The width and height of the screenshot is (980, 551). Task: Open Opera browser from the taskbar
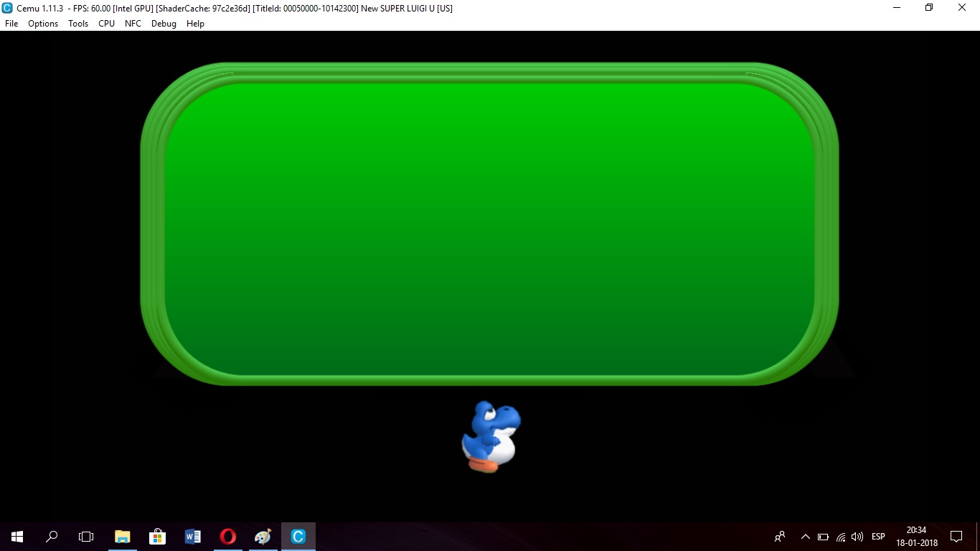pyautogui.click(x=227, y=537)
